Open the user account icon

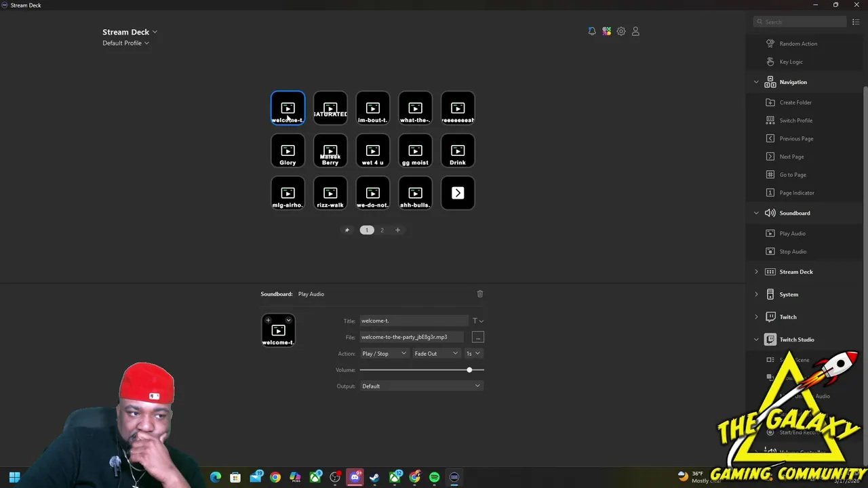click(x=635, y=31)
